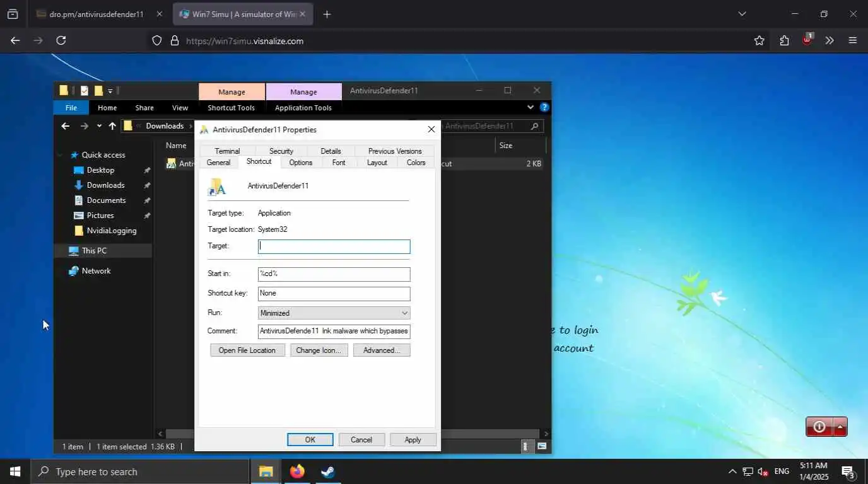Click the Shortcut key field

pos(334,294)
